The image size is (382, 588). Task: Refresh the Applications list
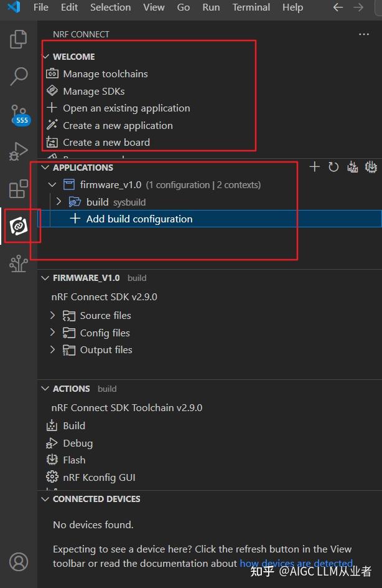coord(333,167)
